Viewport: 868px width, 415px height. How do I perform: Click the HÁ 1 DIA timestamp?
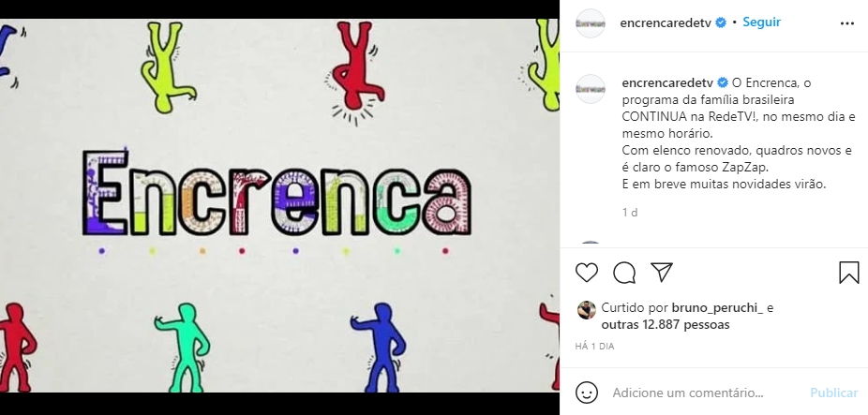pos(594,347)
